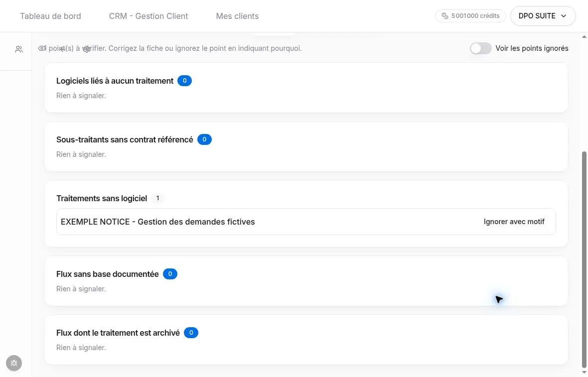Click Rien à signaler under Flux sans base

click(x=81, y=289)
